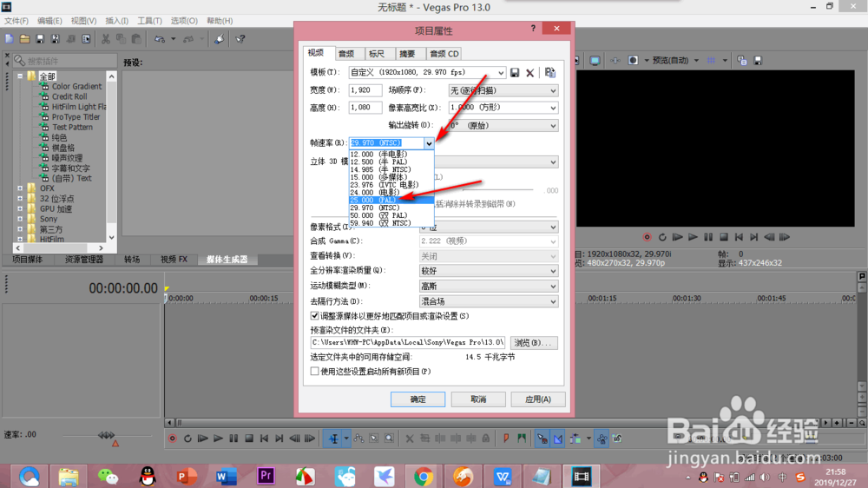The width and height of the screenshot is (868, 488).
Task: Pause the video preview
Action: pyautogui.click(x=708, y=237)
